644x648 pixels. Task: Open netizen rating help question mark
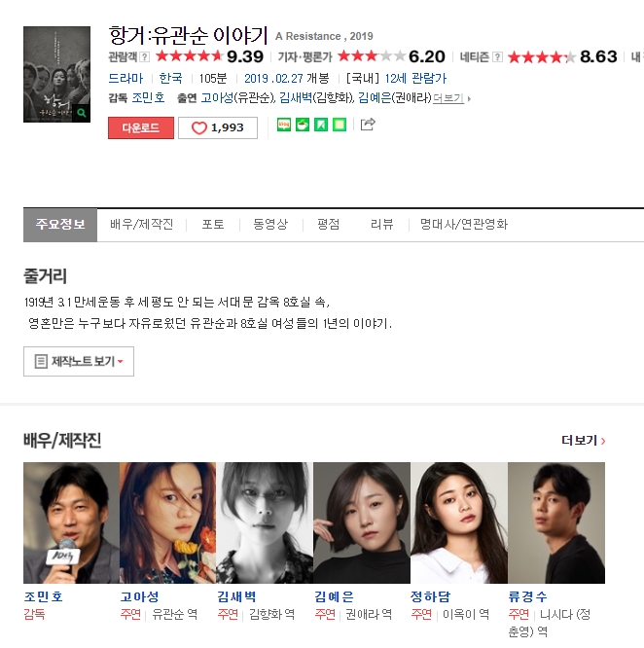(498, 57)
